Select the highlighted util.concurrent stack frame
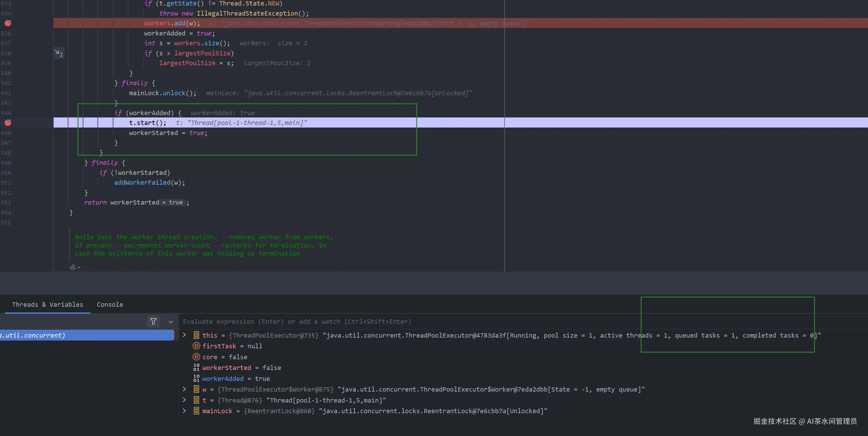Viewport: 868px width, 436px height. 87,335
